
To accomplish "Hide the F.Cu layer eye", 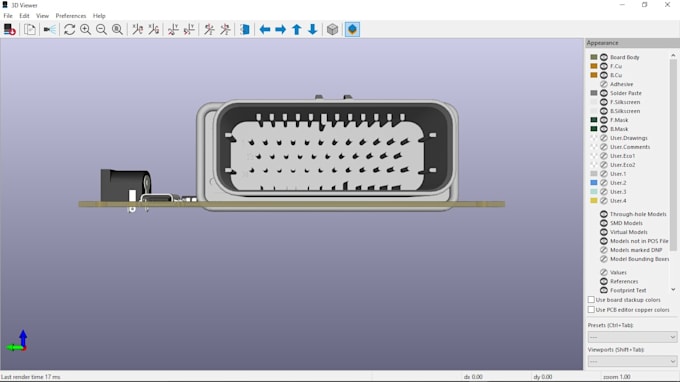I will (x=604, y=66).
